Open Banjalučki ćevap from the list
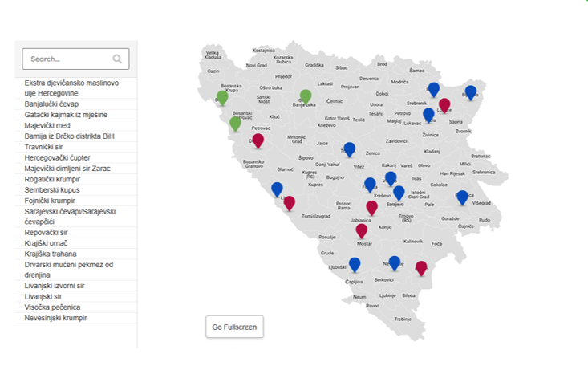The width and height of the screenshot is (588, 366). [51, 104]
